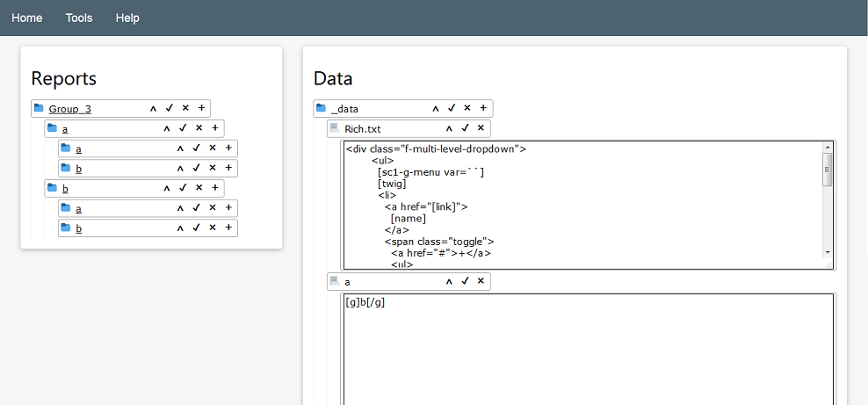Click X icon on top-level folder a under Group_3
The image size is (868, 405).
[199, 127]
